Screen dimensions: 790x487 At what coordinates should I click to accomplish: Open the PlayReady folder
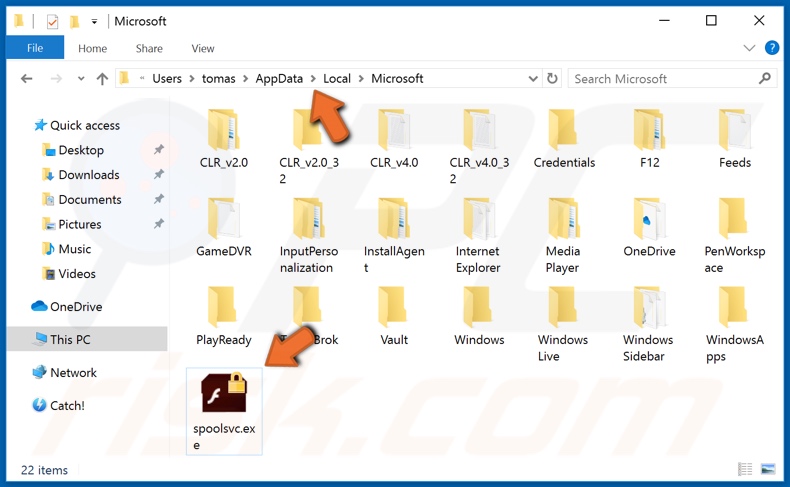(x=224, y=316)
